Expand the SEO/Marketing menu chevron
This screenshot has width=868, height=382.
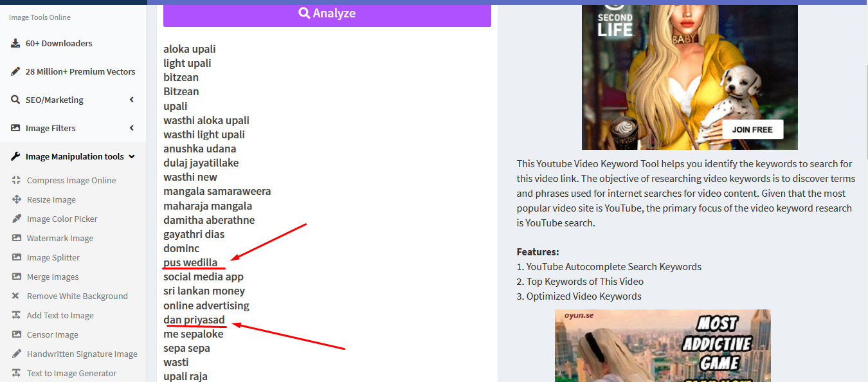[x=131, y=100]
